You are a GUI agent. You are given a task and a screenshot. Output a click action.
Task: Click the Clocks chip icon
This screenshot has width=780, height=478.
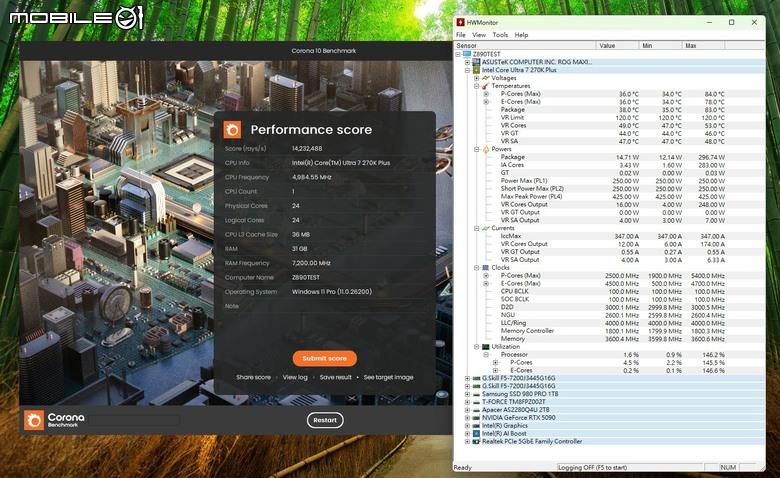pyautogui.click(x=486, y=268)
